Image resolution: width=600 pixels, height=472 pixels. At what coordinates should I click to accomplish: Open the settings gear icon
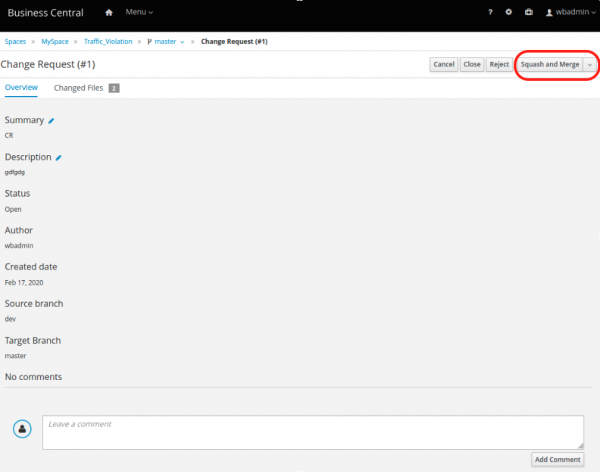(x=509, y=13)
